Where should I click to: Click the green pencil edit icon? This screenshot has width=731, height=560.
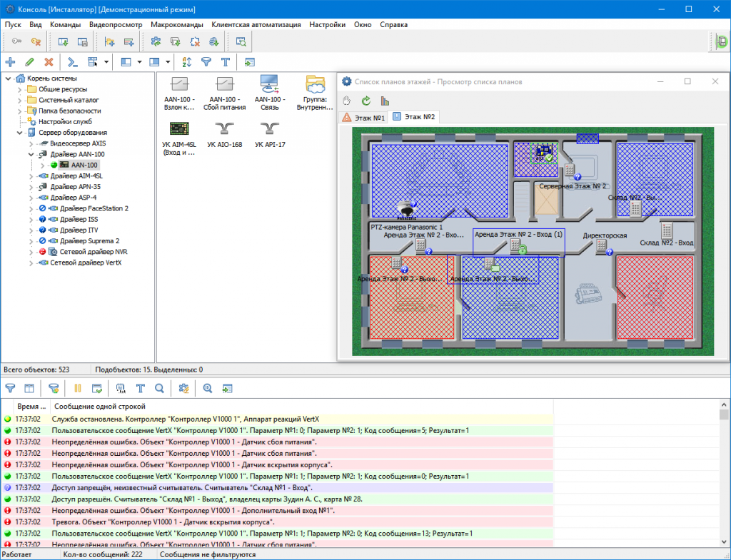29,62
